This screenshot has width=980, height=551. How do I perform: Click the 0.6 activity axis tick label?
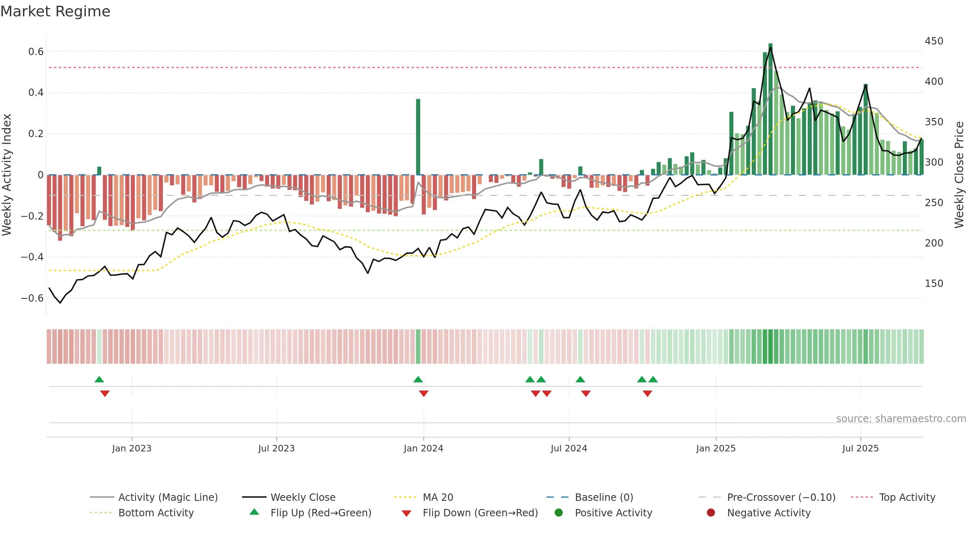point(36,52)
